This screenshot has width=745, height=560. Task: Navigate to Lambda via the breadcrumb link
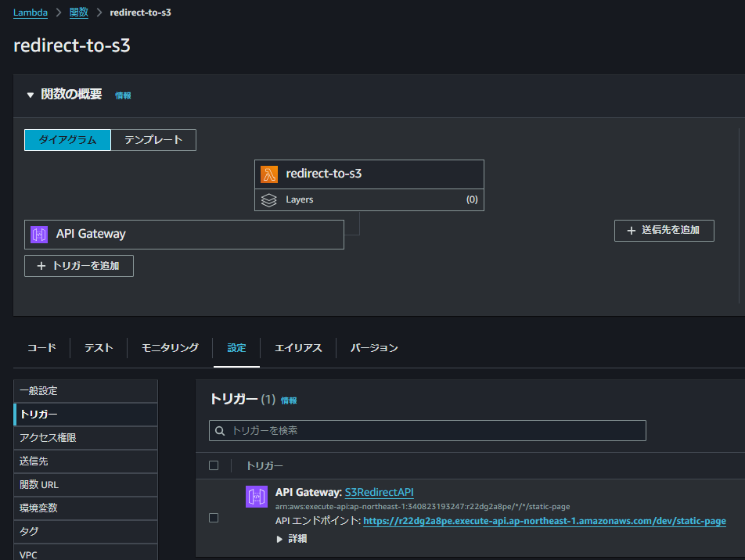point(30,12)
